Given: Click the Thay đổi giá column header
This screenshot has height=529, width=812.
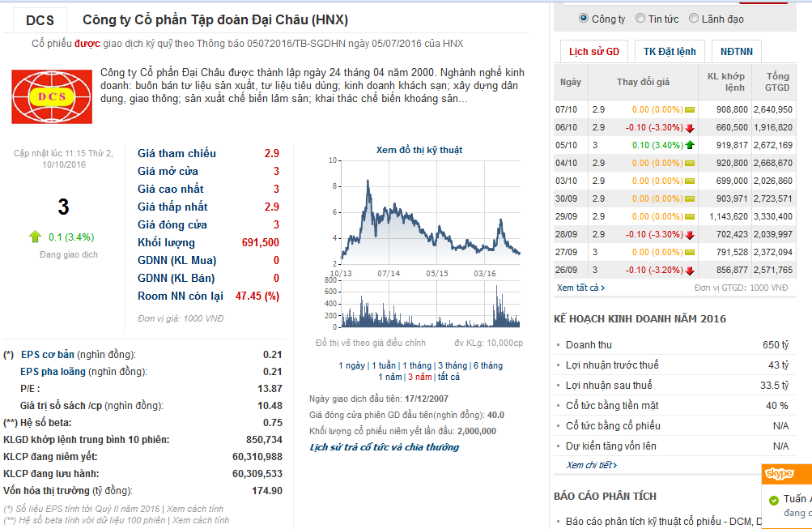Looking at the screenshot, I should (x=643, y=82).
